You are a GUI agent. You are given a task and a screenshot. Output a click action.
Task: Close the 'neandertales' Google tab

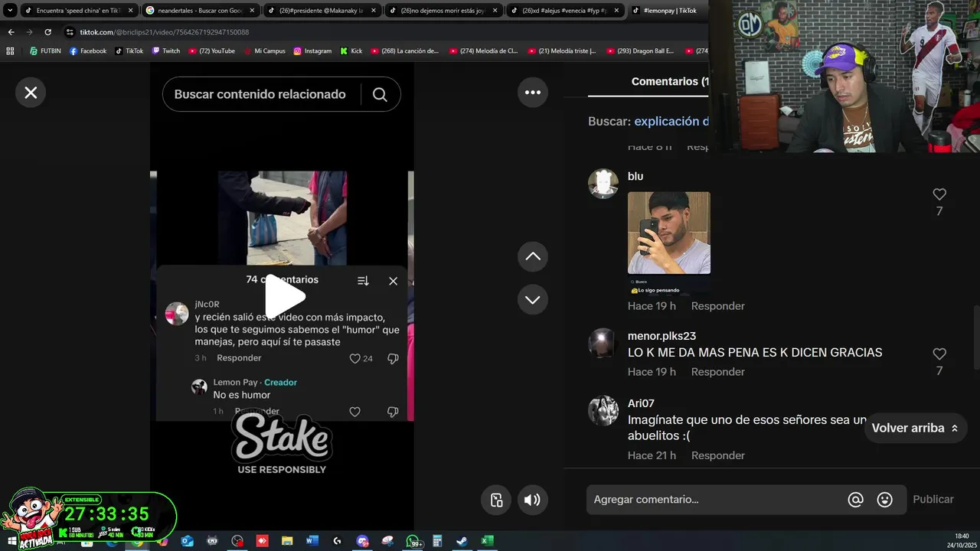point(252,11)
